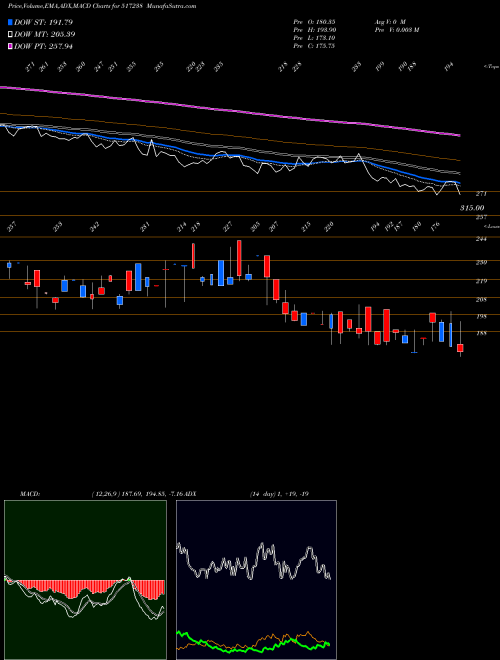Click the blue DOW ST legend swatch
The height and width of the screenshot is (660, 500).
[10, 22]
